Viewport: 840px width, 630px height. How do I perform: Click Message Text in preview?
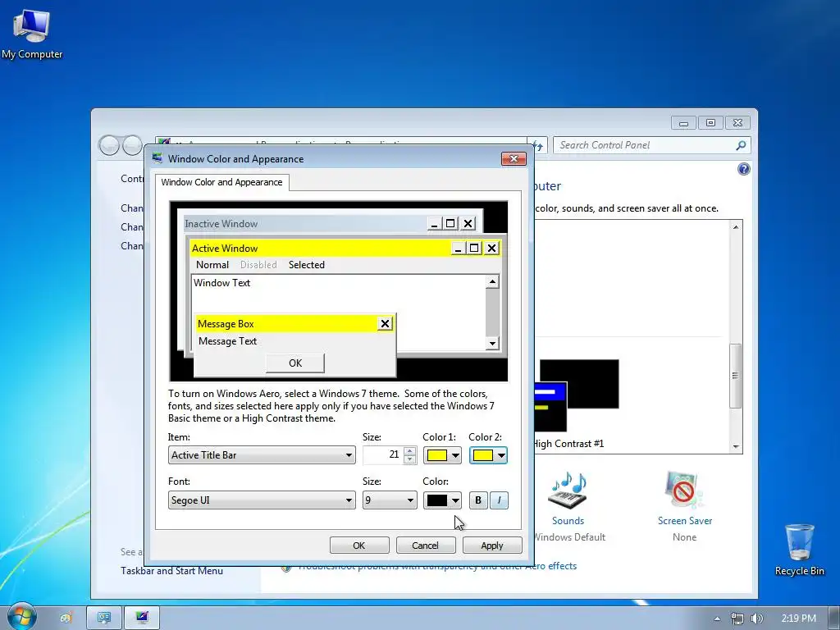pos(228,341)
